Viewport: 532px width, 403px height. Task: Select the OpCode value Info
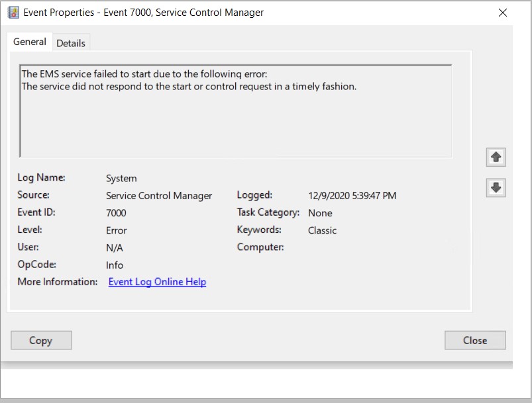click(114, 265)
